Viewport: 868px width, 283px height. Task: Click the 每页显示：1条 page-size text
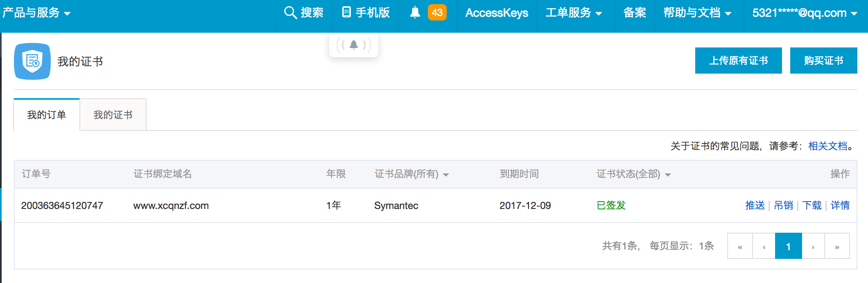682,246
